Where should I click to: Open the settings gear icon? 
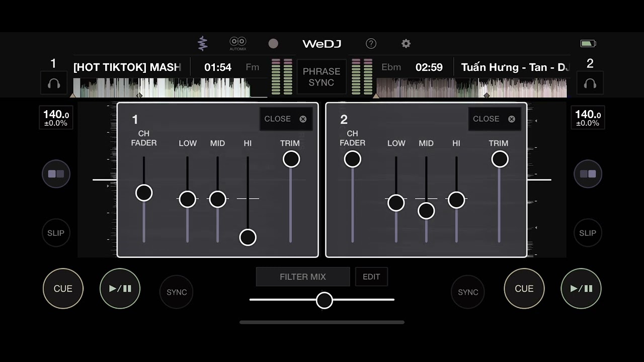pyautogui.click(x=406, y=44)
